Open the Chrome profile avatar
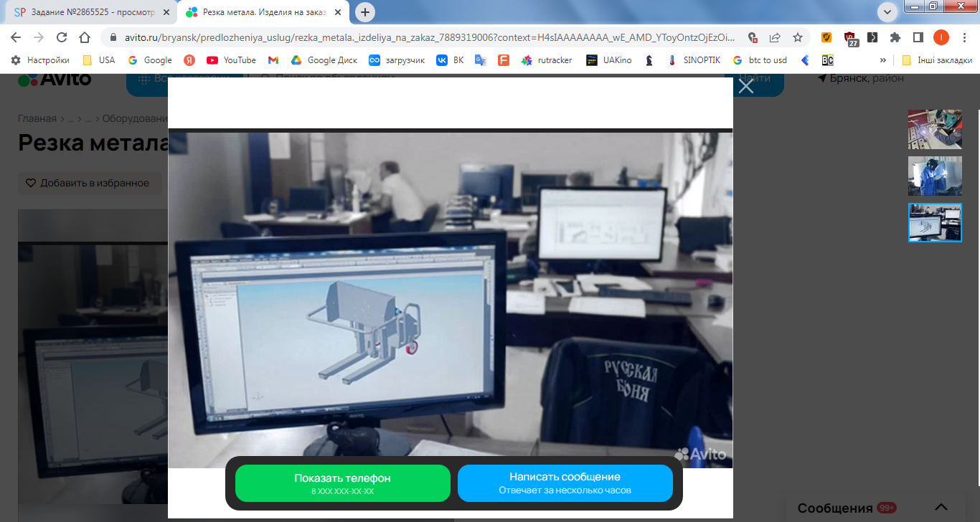This screenshot has width=980, height=522. [x=941, y=37]
